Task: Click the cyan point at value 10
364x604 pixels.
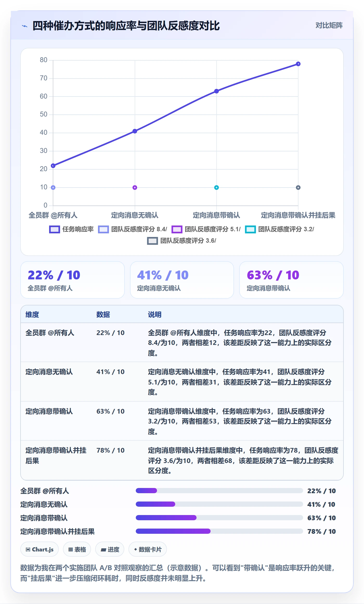Action: (x=216, y=188)
